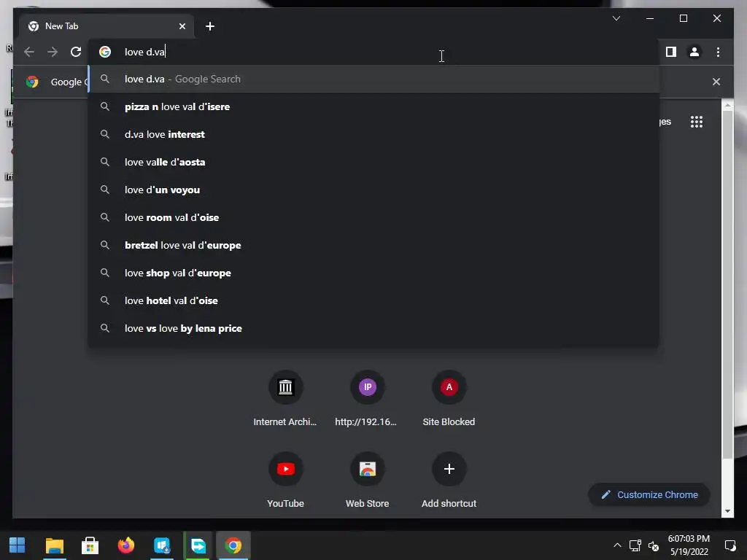Open the Web Store shortcut
This screenshot has height=560, width=747.
point(367,480)
